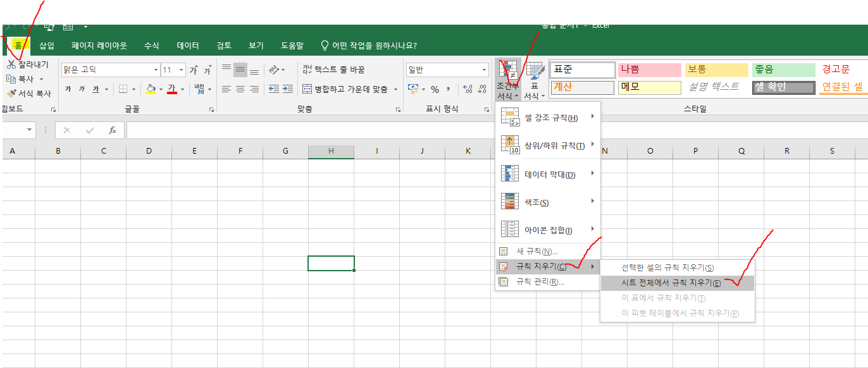This screenshot has width=868, height=368.
Task: Open the number format 일반 dropdown
Action: 484,70
